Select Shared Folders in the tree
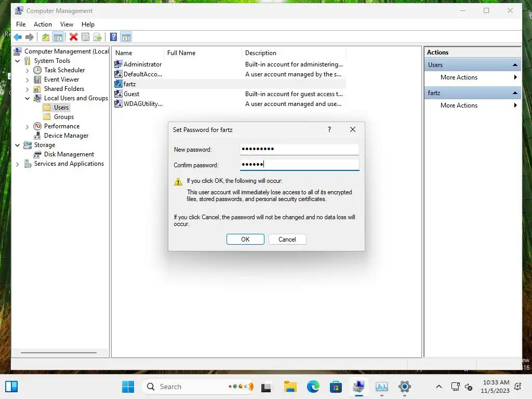This screenshot has width=532, height=399. pos(64,88)
